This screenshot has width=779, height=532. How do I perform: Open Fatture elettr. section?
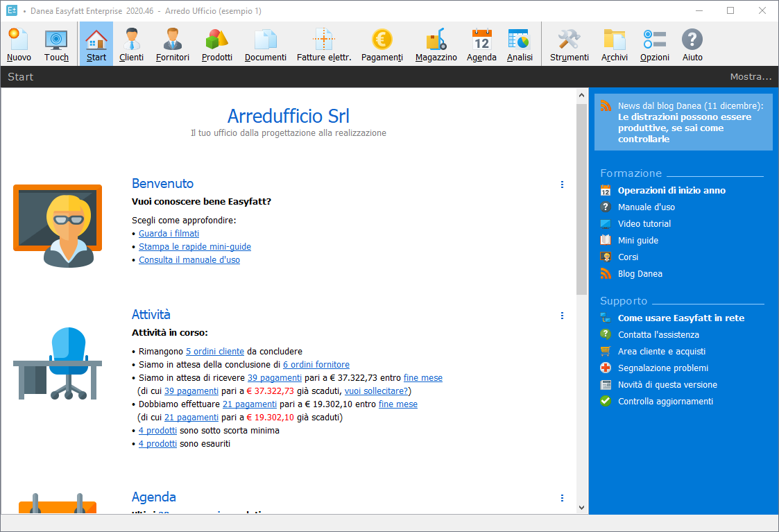coord(324,44)
